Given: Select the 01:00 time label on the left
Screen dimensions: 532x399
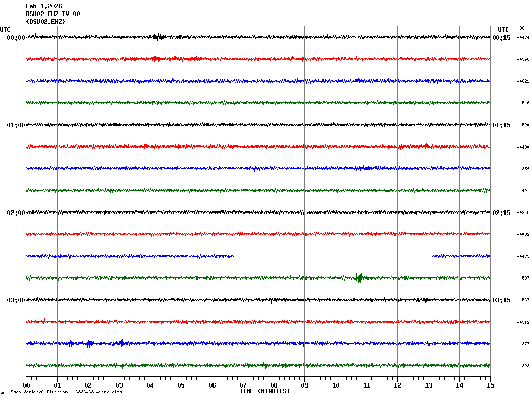Looking at the screenshot, I should (16, 125).
